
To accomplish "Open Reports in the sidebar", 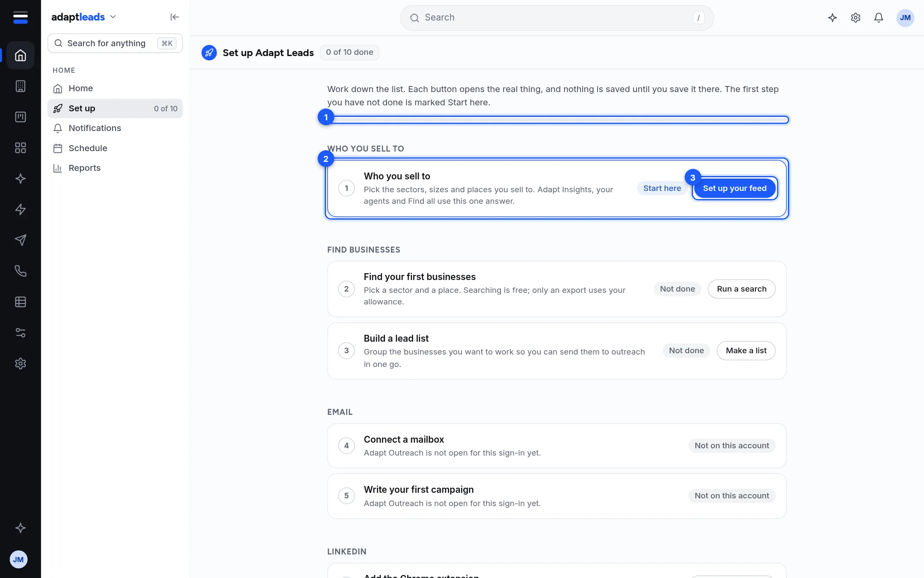I will point(115,168).
